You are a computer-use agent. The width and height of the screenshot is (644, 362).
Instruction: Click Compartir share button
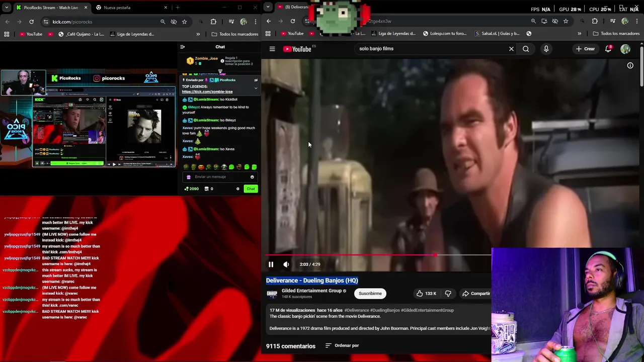[x=476, y=294]
